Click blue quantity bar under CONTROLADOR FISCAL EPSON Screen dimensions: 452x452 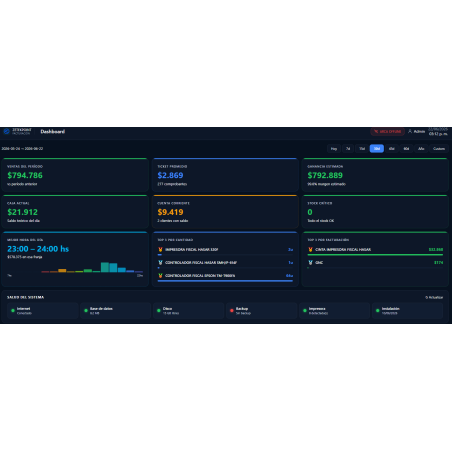pyautogui.click(x=225, y=281)
